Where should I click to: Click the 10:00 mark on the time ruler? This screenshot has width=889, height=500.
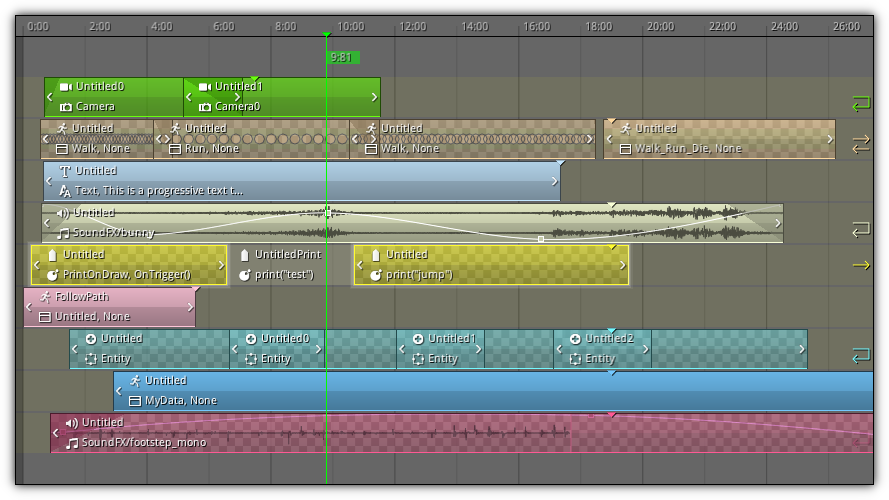351,27
